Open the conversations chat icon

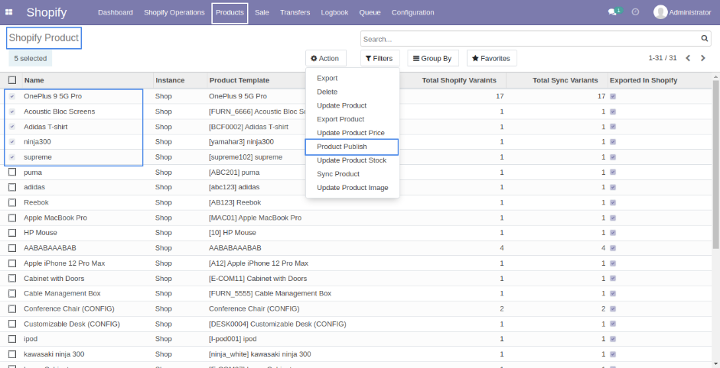coord(612,12)
